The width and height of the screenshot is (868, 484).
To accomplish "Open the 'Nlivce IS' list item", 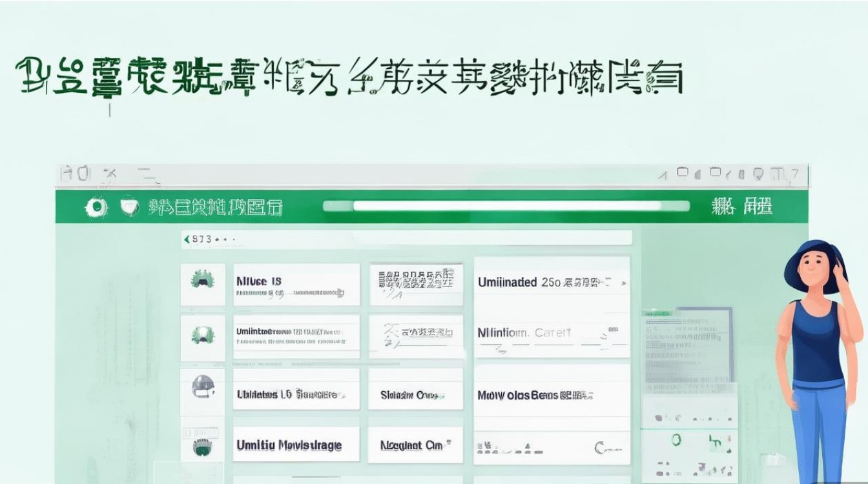I will (x=296, y=284).
